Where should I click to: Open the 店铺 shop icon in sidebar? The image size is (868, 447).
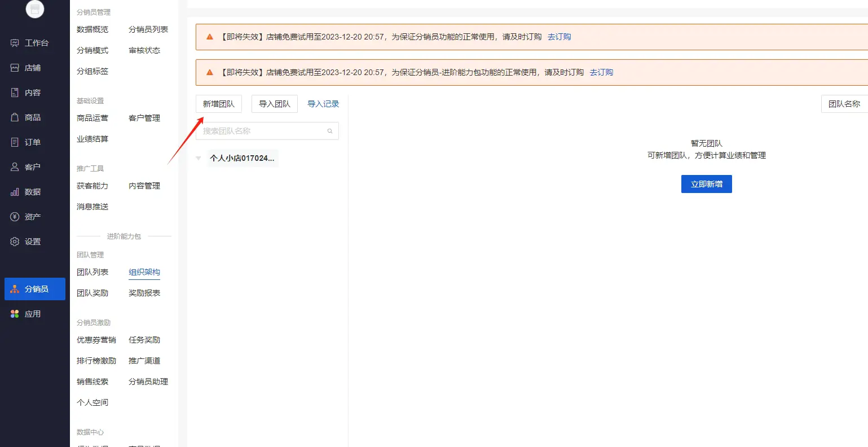point(15,68)
